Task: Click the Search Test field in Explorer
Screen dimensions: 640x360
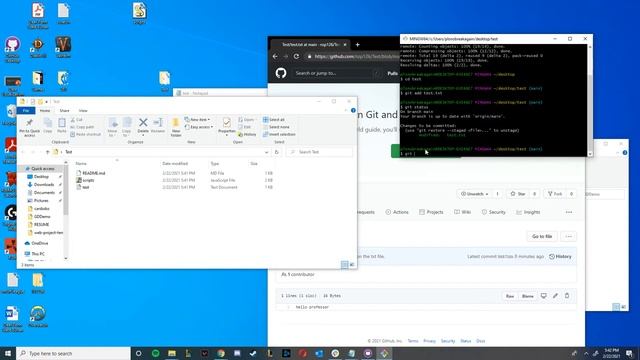Action: point(319,152)
